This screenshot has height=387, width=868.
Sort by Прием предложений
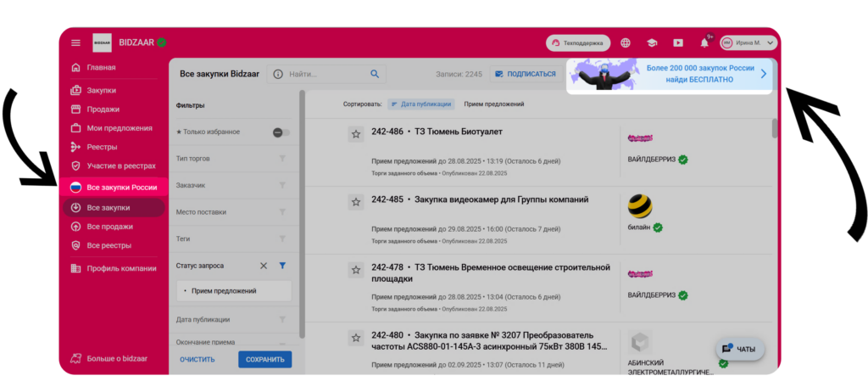click(494, 104)
